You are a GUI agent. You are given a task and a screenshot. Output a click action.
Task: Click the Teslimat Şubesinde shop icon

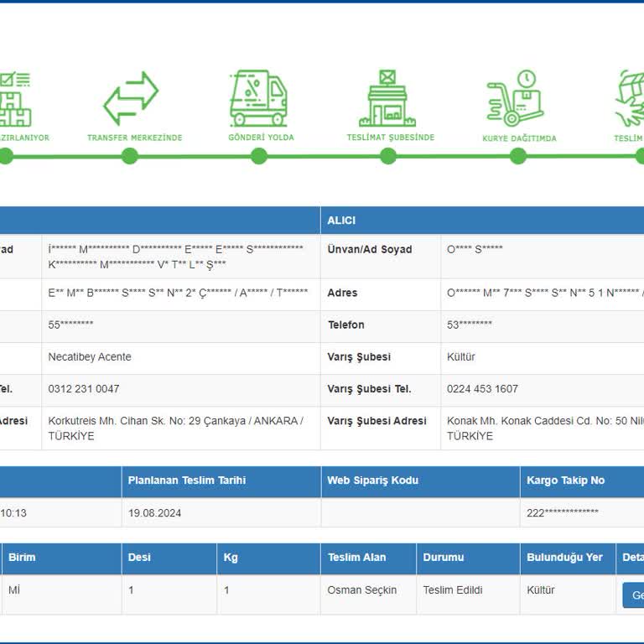(x=387, y=98)
